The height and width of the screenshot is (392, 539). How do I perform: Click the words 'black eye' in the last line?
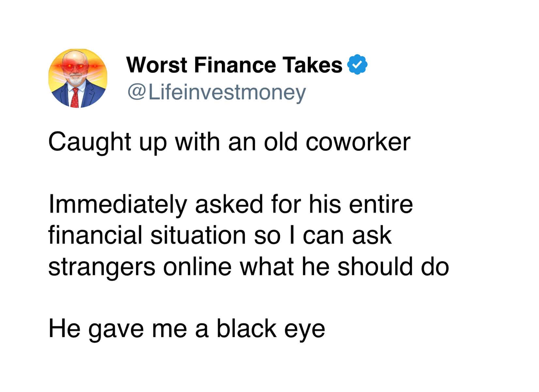(270, 329)
